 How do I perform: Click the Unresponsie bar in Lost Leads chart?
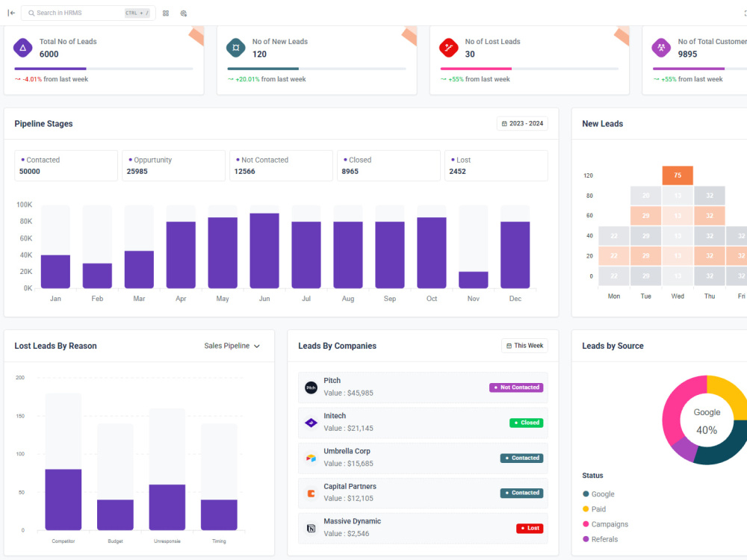pyautogui.click(x=167, y=507)
